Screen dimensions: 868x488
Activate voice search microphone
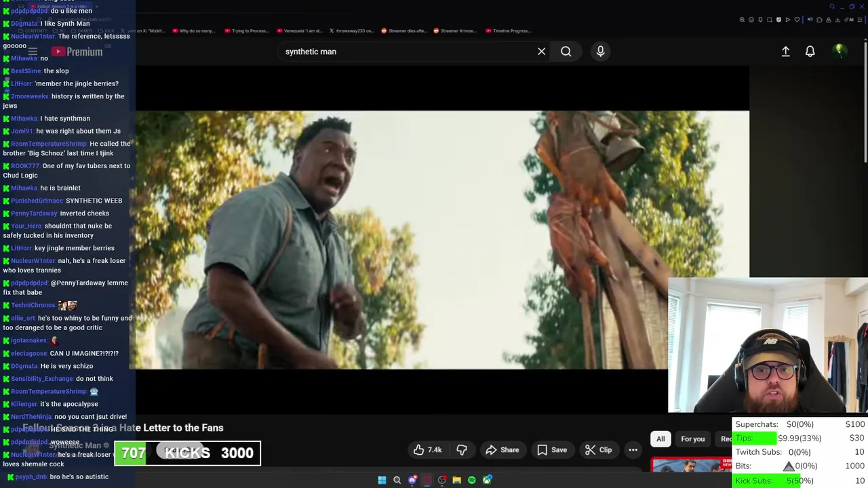[600, 52]
